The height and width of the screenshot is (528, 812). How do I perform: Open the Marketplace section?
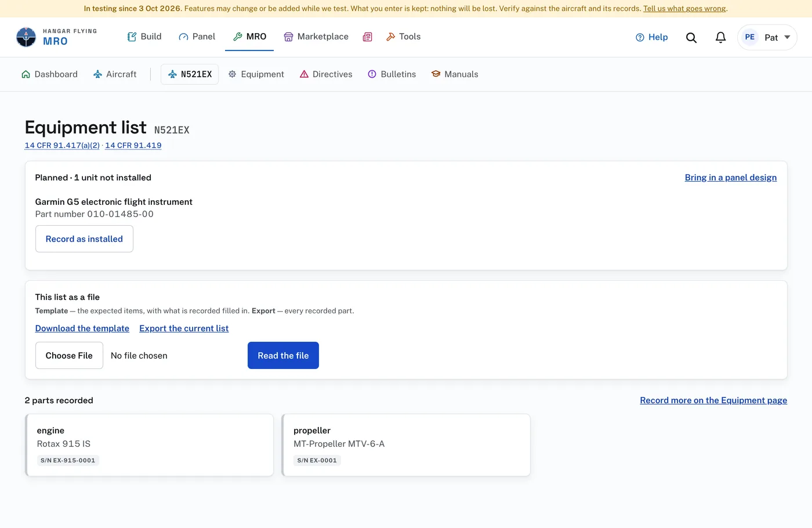tap(316, 37)
